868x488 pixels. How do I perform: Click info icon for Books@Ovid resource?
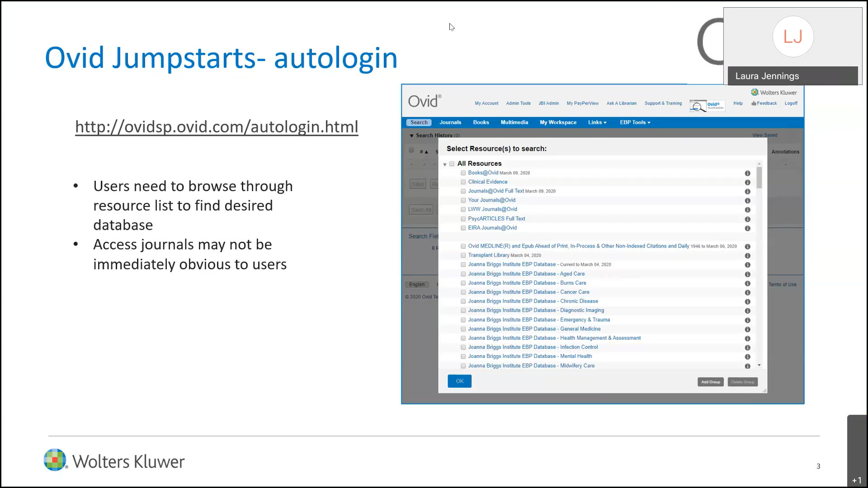(x=747, y=174)
